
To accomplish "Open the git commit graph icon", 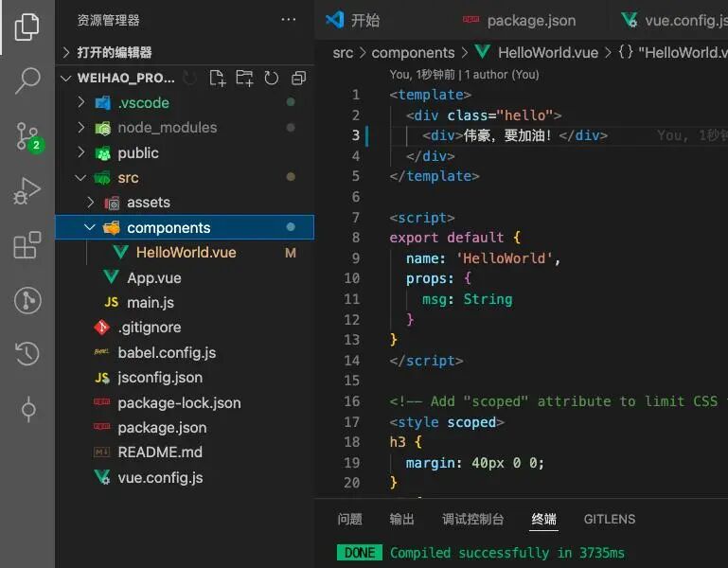I will tap(28, 409).
